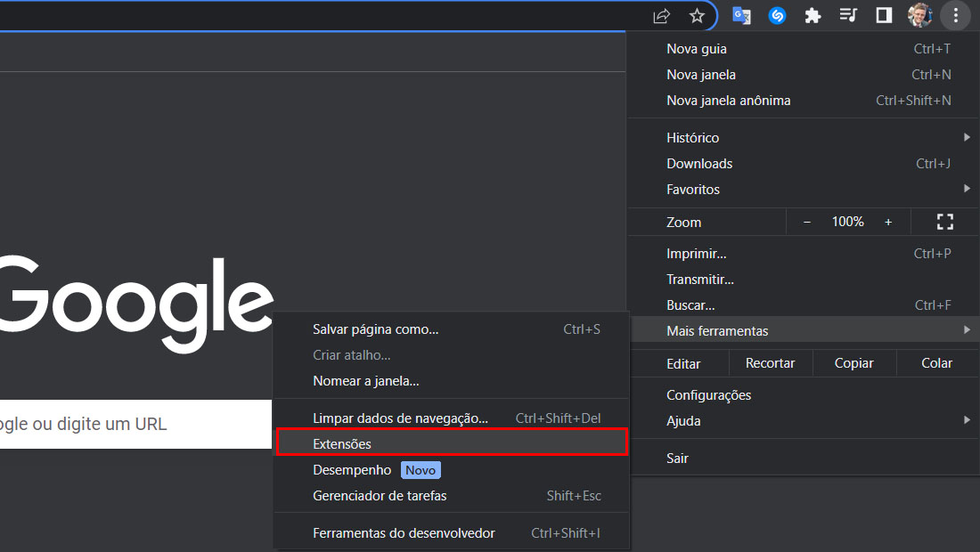Open the Extensions puzzle piece icon
The height and width of the screenshot is (552, 980).
pos(813,16)
